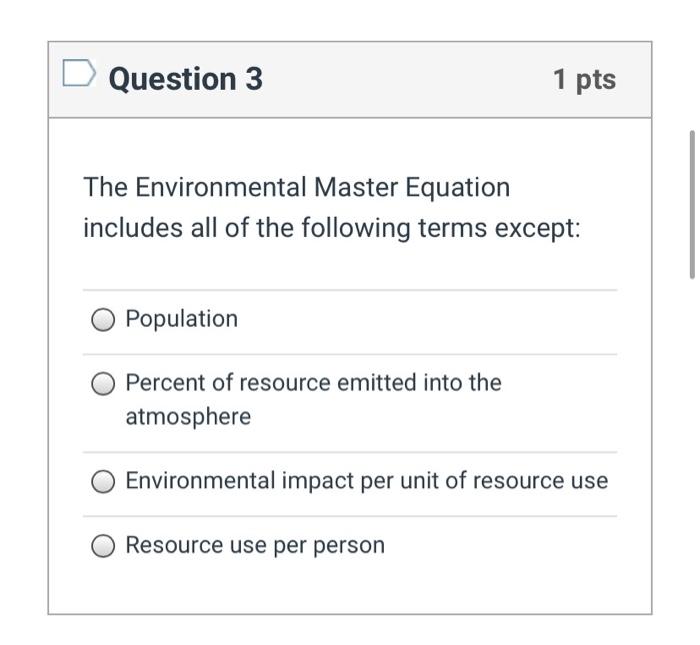Flag Question 3 with the bookmark icon
This screenshot has width=700, height=645.
tap(79, 75)
